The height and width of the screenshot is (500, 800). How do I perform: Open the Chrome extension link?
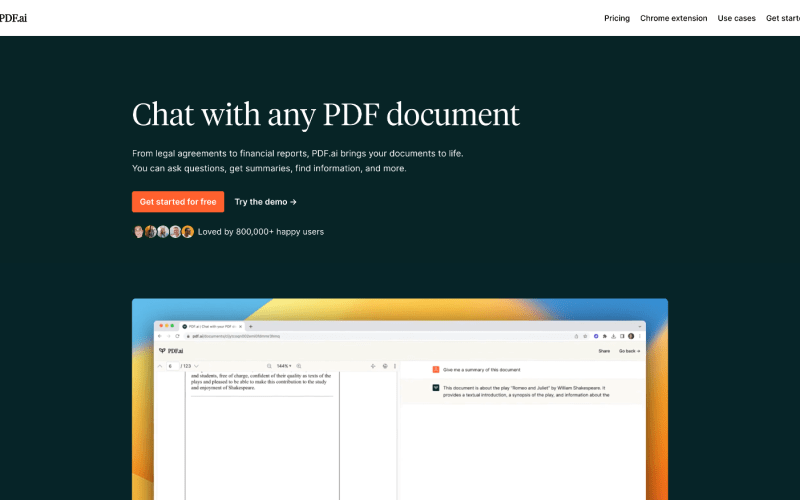(673, 18)
